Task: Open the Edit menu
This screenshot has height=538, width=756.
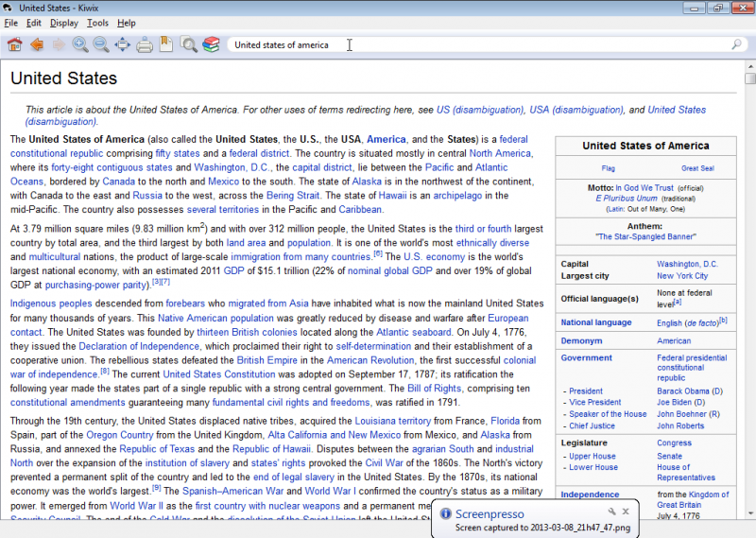Action: (33, 23)
